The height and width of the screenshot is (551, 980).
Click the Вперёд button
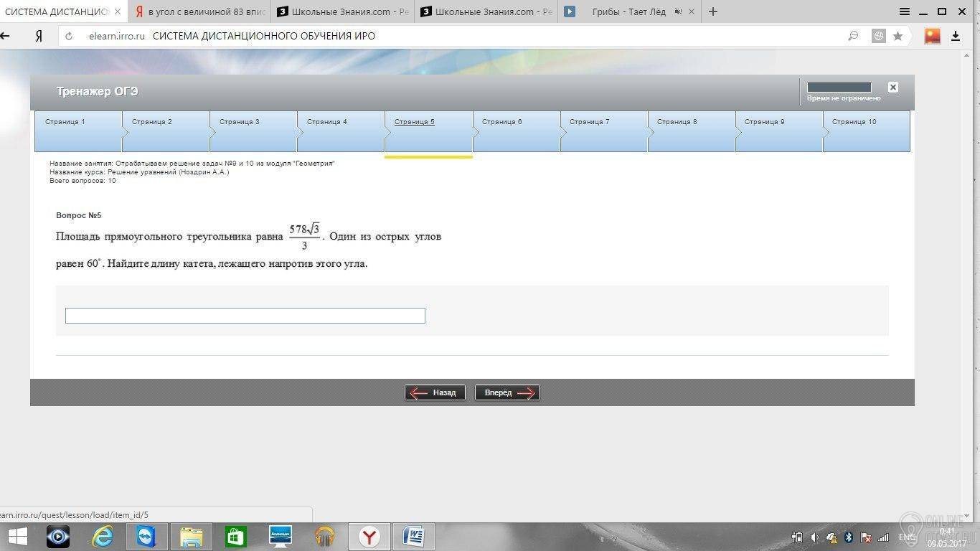coord(507,392)
